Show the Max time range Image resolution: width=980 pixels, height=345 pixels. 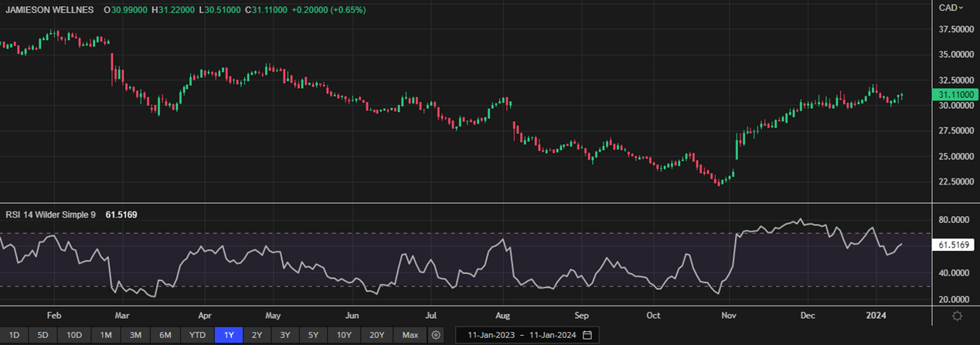pyautogui.click(x=410, y=335)
